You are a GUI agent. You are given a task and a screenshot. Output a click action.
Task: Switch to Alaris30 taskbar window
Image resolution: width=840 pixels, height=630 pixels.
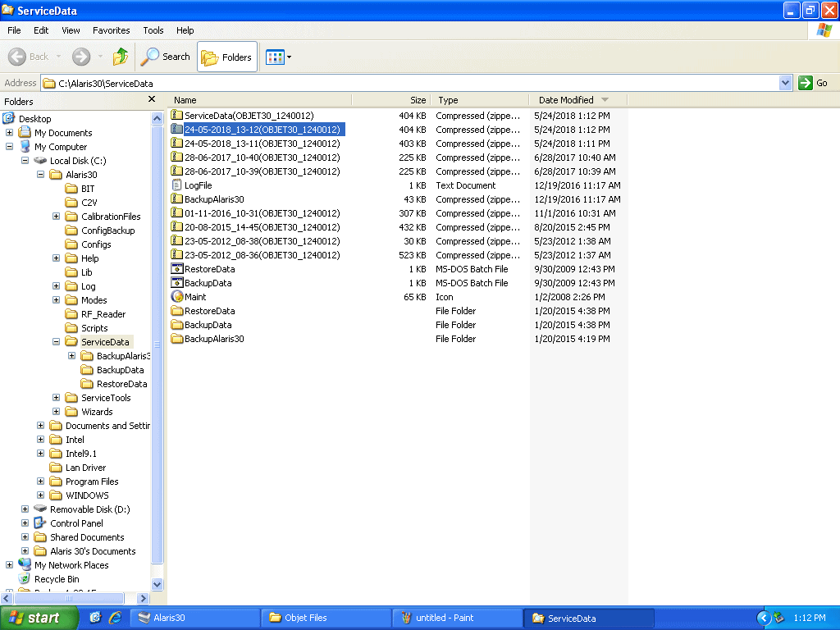coord(197,618)
